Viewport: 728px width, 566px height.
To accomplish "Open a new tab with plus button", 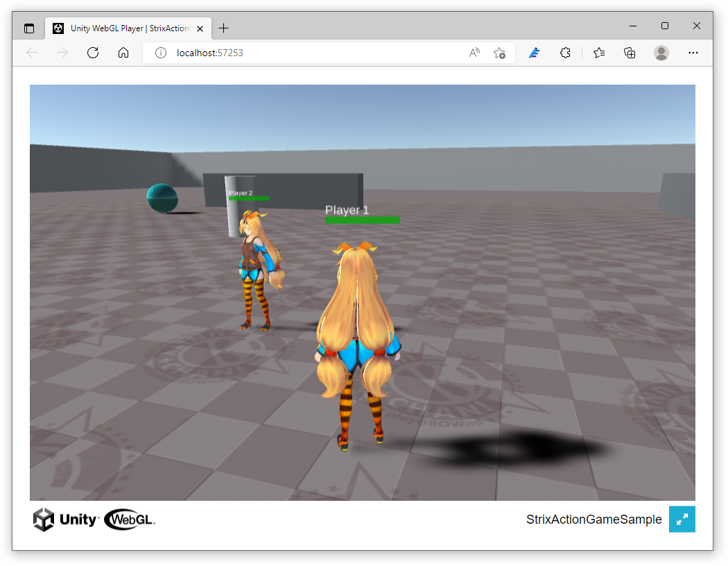I will 223,28.
